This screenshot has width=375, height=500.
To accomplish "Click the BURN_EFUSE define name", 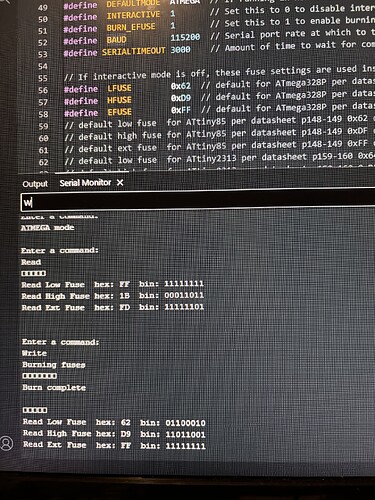I will (131, 27).
